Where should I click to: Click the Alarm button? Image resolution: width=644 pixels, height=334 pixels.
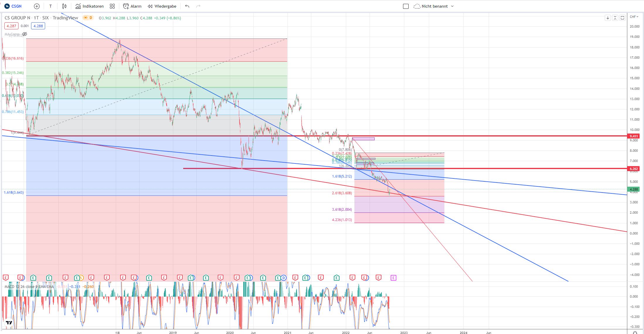tap(132, 6)
